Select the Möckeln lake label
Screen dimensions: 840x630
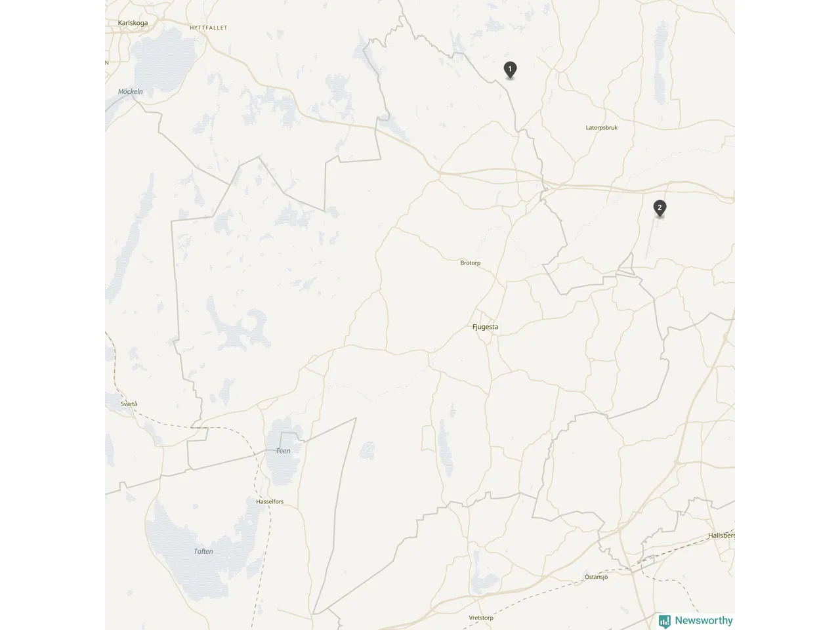[131, 91]
